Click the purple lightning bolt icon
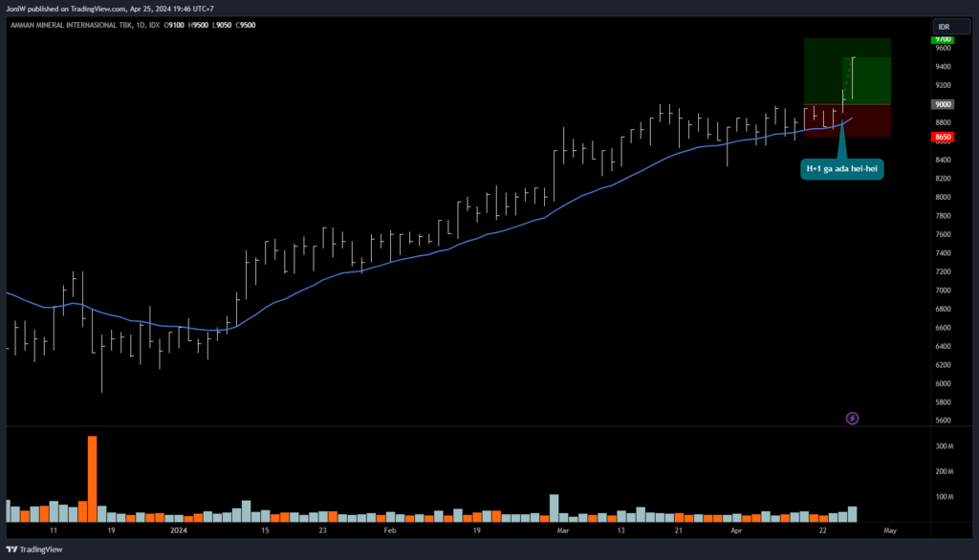This screenshot has height=560, width=979. pos(852,419)
